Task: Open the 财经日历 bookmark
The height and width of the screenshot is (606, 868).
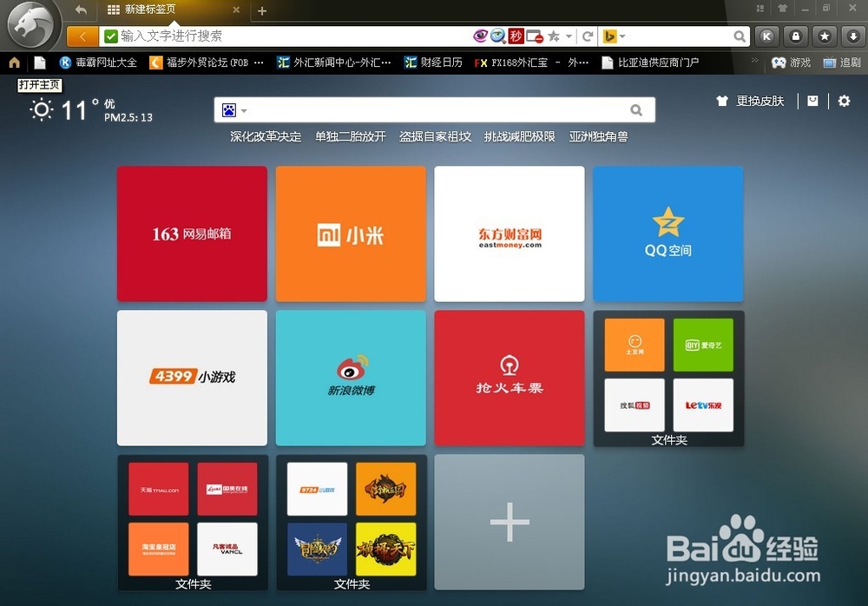Action: click(433, 63)
